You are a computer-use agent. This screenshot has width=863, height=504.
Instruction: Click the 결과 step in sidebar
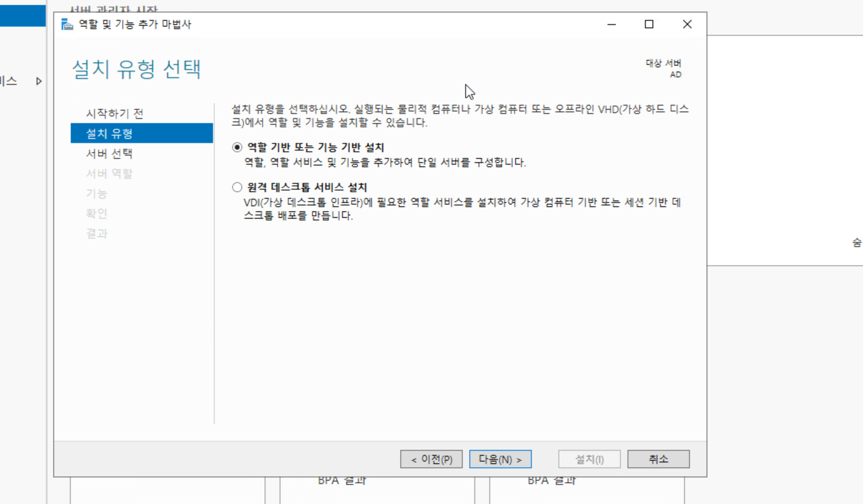(x=97, y=233)
